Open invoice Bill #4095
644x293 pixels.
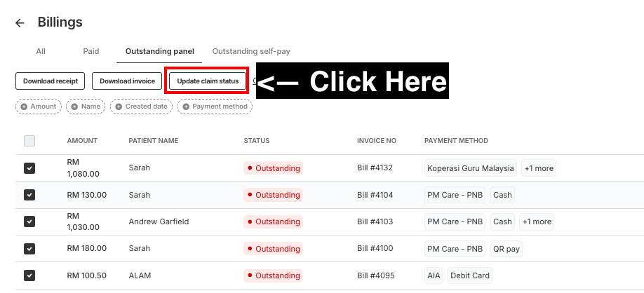click(x=376, y=275)
